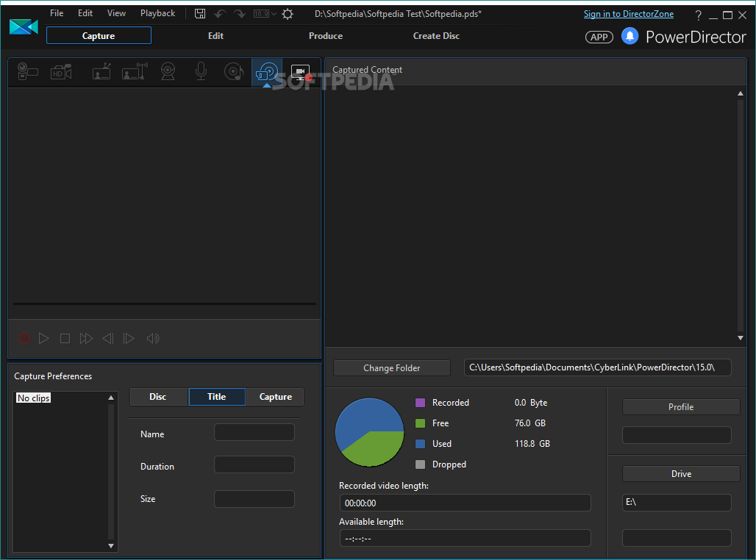Click the next frame button

click(129, 338)
